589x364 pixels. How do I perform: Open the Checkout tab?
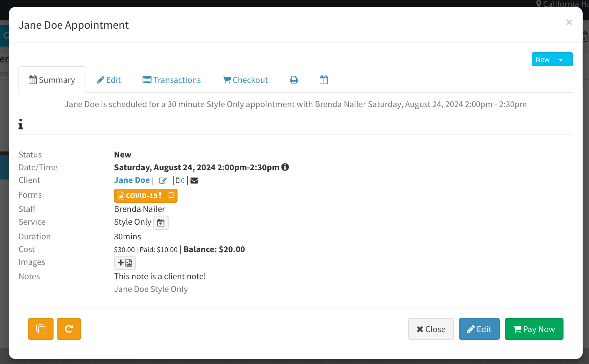[245, 80]
